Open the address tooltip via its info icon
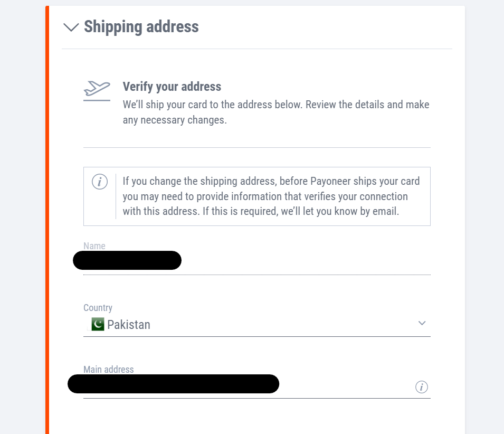 [422, 387]
